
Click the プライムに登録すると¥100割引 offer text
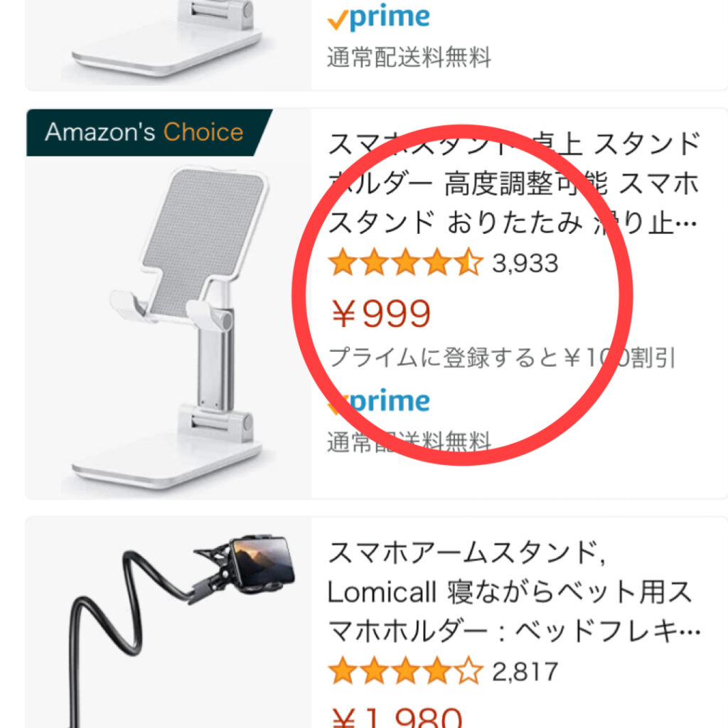[501, 358]
